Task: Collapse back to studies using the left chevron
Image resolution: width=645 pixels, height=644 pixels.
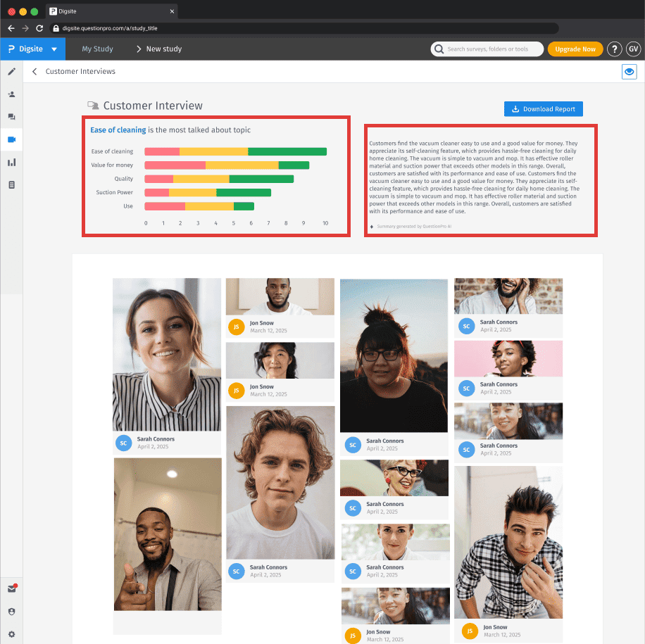Action: [x=35, y=71]
